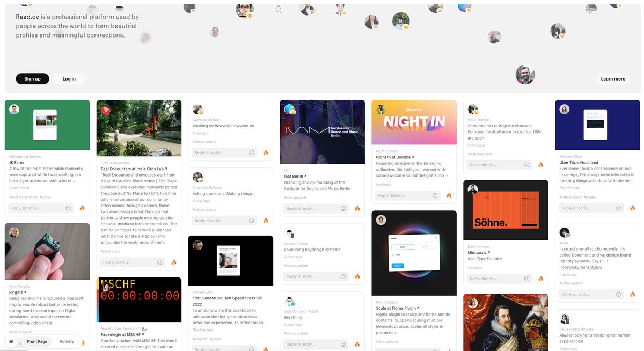Open emoji picker on klim.co.nz card
Screen dimensions: 644x351
527,279
